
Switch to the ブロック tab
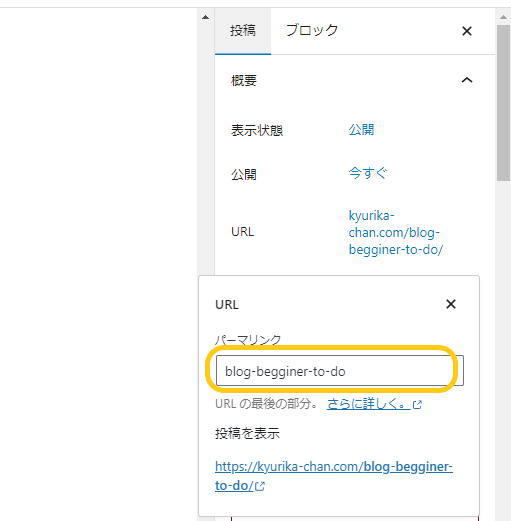click(x=312, y=31)
